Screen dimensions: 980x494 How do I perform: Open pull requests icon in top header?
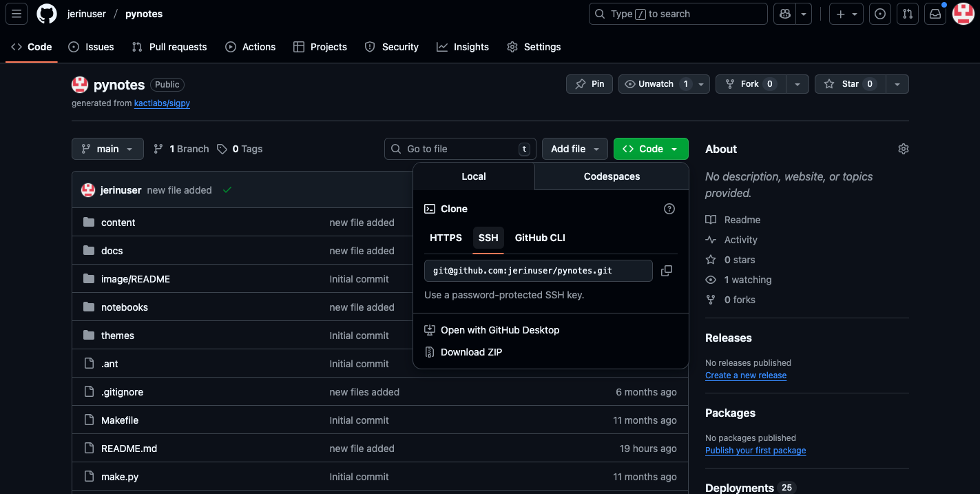pyautogui.click(x=908, y=14)
